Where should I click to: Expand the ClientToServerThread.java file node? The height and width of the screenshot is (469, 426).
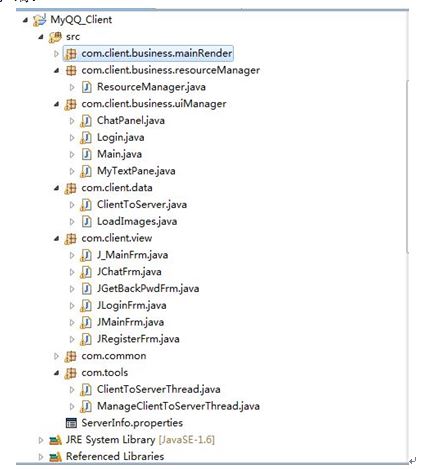click(x=72, y=390)
